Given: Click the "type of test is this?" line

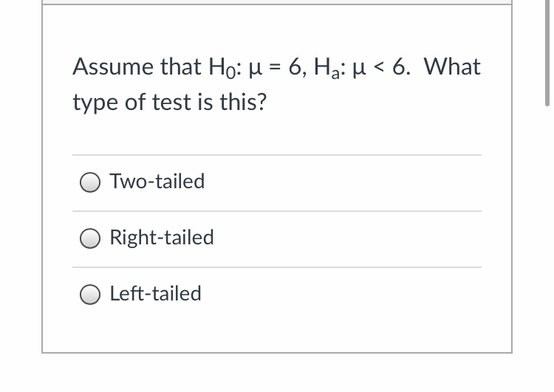Looking at the screenshot, I should pos(169,103).
